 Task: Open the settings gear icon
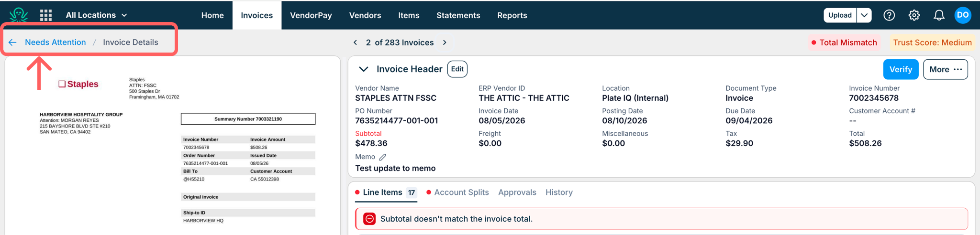tap(914, 15)
